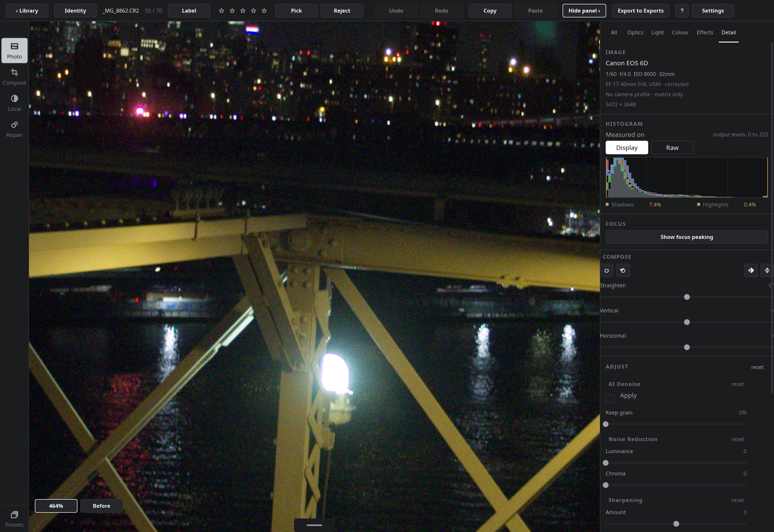Click the Undo button
The width and height of the screenshot is (774, 532).
[396, 11]
